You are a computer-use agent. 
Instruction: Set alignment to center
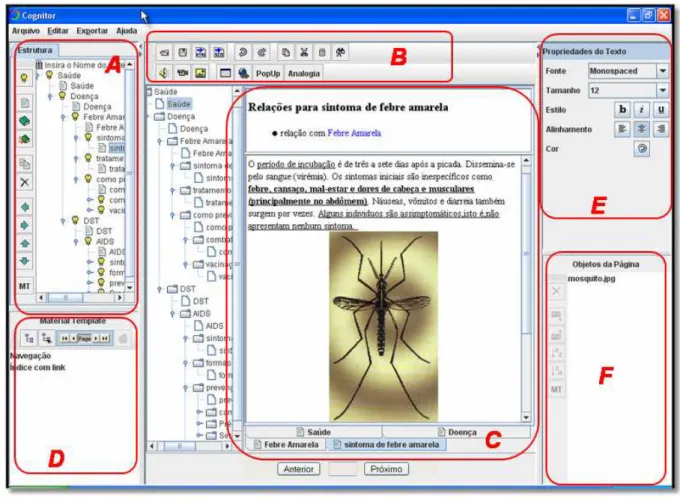pos(641,129)
